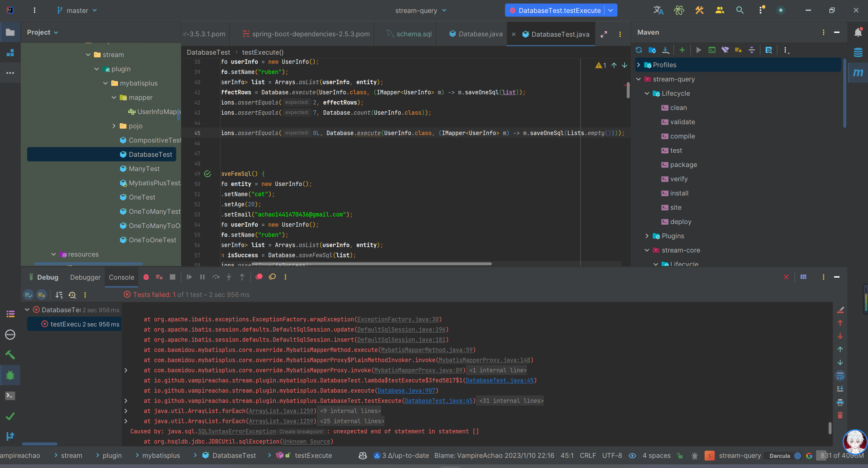The image size is (868, 468).
Task: Open the master branch dropdown
Action: (x=77, y=11)
